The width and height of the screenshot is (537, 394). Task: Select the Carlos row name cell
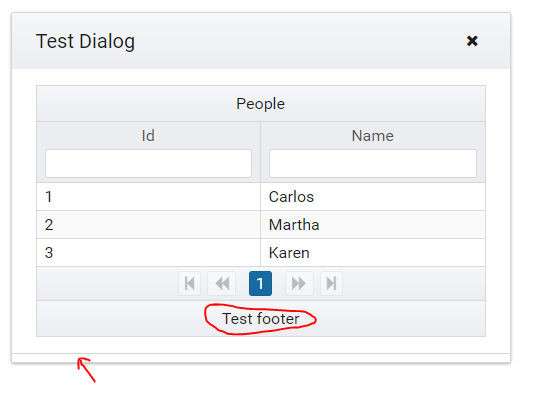point(373,197)
